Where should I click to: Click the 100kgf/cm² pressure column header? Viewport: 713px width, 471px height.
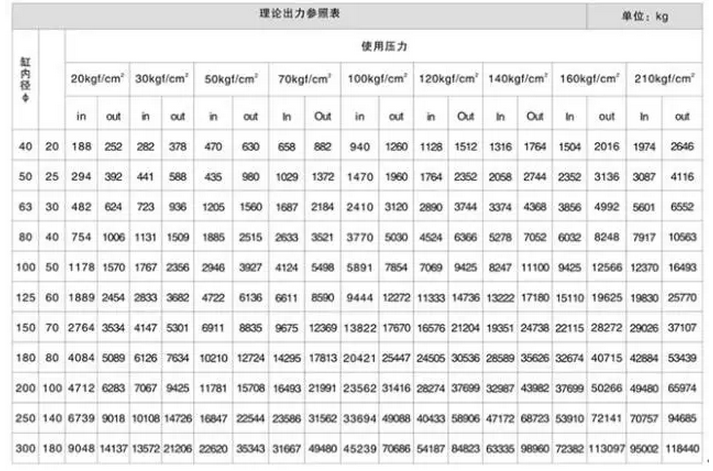pos(376,80)
